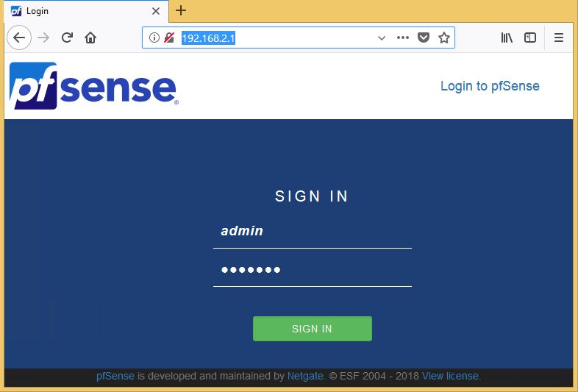The image size is (578, 392).
Task: Open the page actions three-dots menu
Action: click(402, 38)
